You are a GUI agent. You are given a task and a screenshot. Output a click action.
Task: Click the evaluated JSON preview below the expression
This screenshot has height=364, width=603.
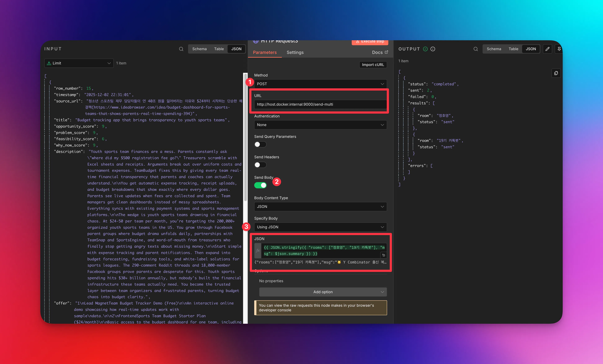[320, 262]
